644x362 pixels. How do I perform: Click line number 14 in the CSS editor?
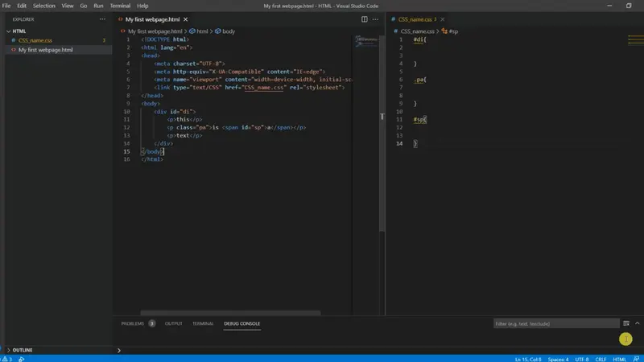click(399, 144)
